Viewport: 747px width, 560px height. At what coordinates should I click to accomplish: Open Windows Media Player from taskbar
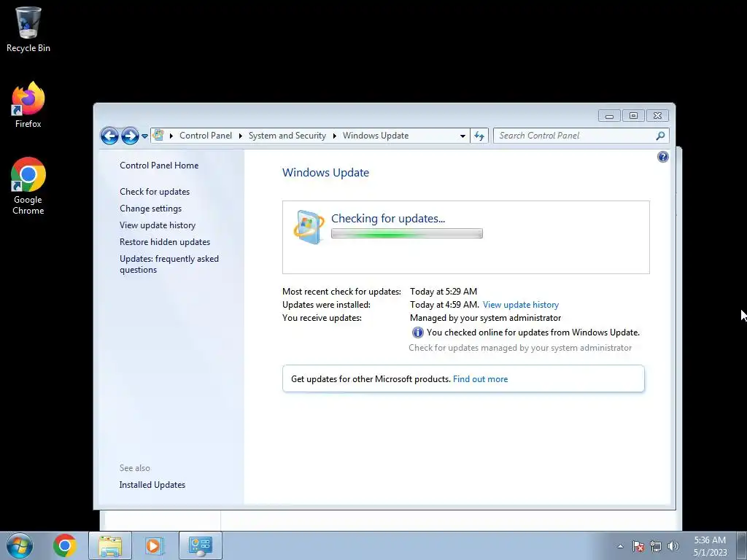tap(154, 545)
